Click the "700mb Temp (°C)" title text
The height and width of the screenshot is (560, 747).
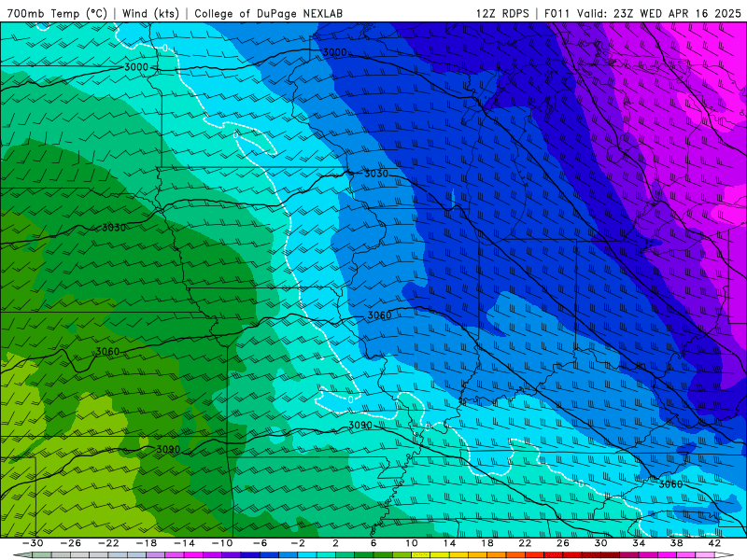click(57, 13)
